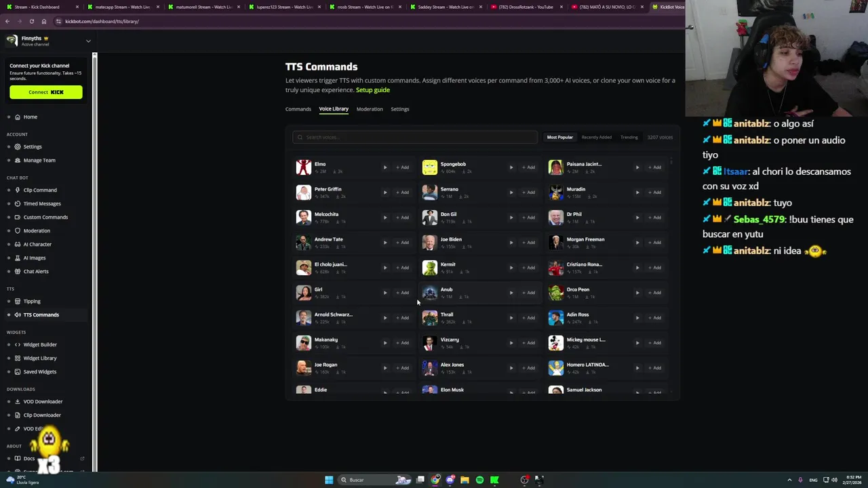The height and width of the screenshot is (488, 868).
Task: Open Spotify from the taskbar
Action: tap(479, 480)
